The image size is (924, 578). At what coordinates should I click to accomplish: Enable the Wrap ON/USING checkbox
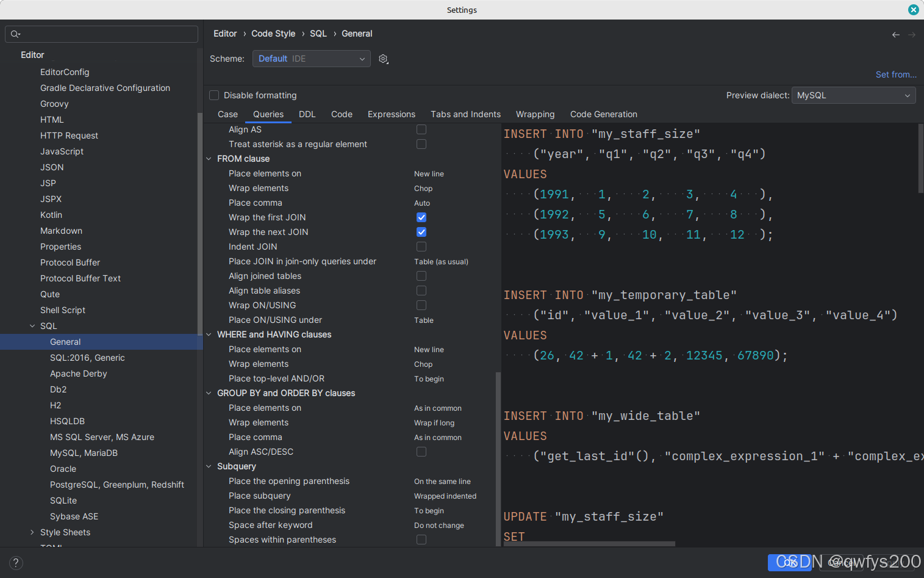pos(421,305)
